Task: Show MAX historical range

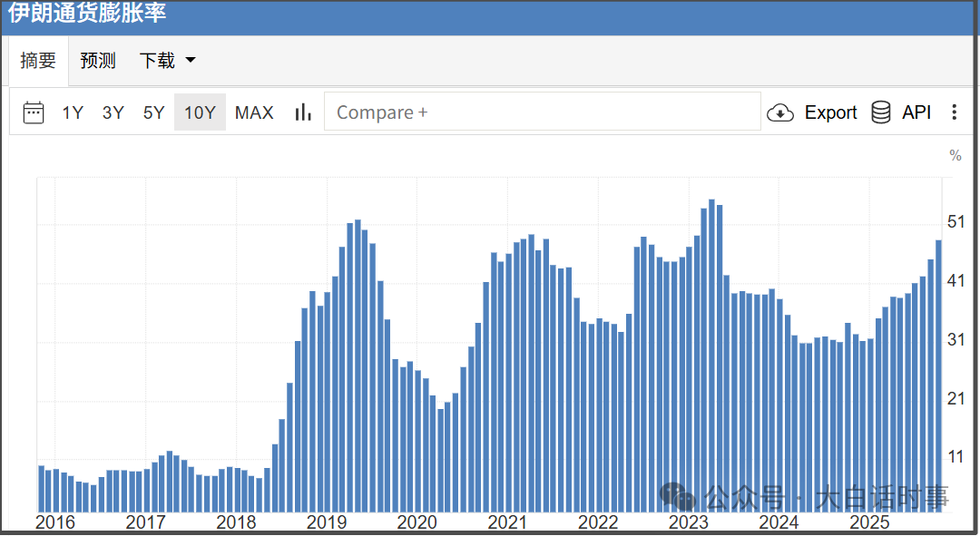Action: (x=254, y=112)
